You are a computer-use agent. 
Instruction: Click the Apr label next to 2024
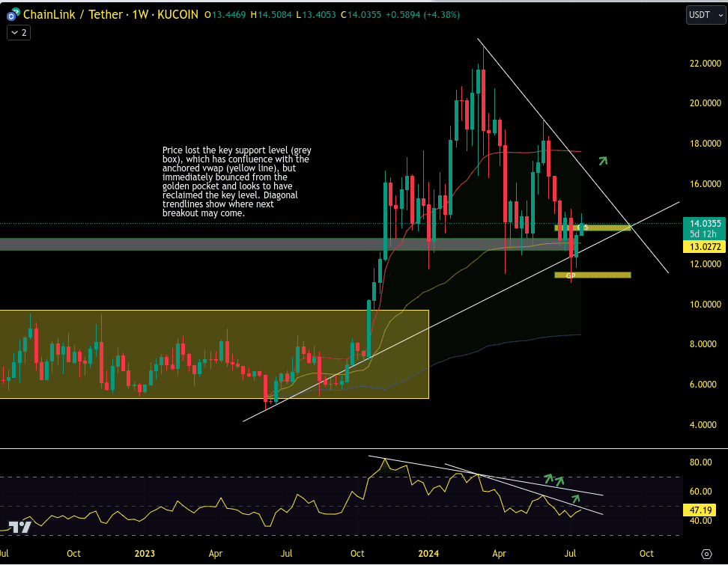click(x=499, y=554)
